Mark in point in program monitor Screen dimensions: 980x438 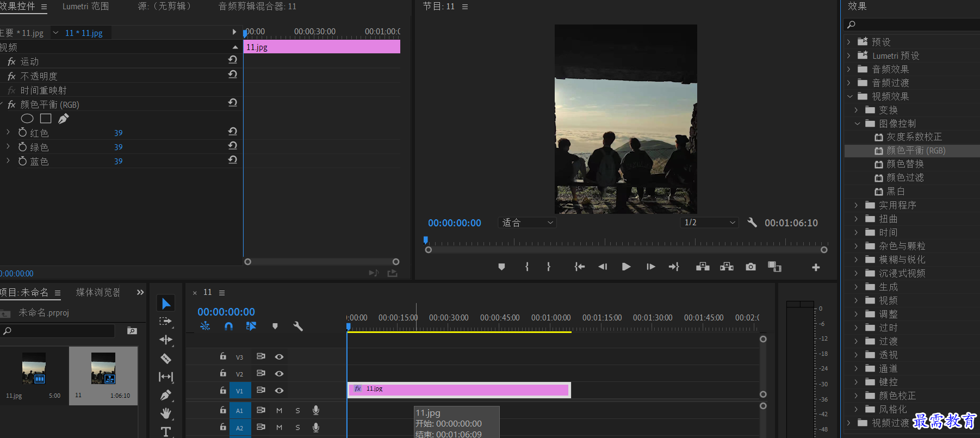click(527, 267)
